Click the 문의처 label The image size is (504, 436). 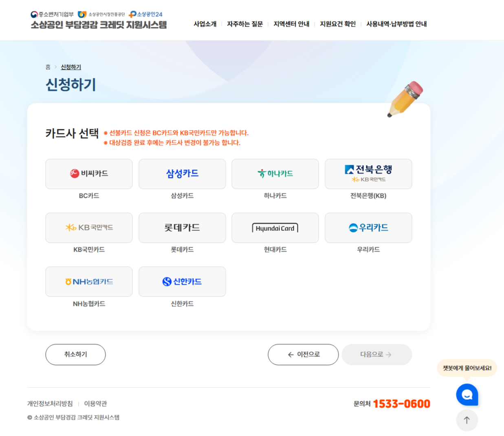[362, 404]
